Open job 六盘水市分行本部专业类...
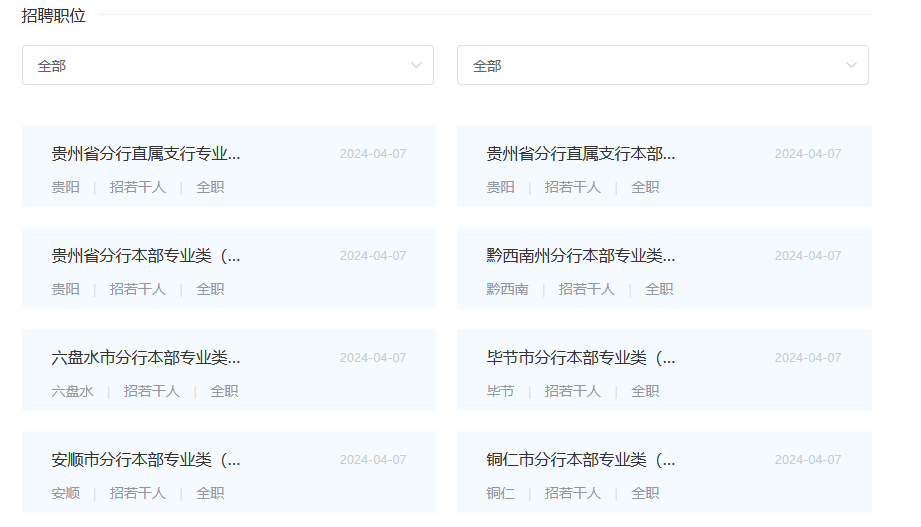 tap(146, 358)
